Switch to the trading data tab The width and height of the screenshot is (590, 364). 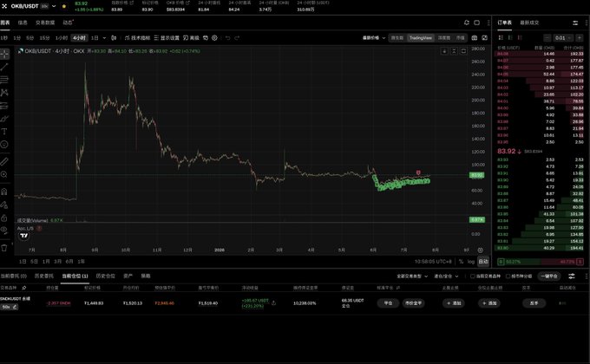pyautogui.click(x=45, y=23)
